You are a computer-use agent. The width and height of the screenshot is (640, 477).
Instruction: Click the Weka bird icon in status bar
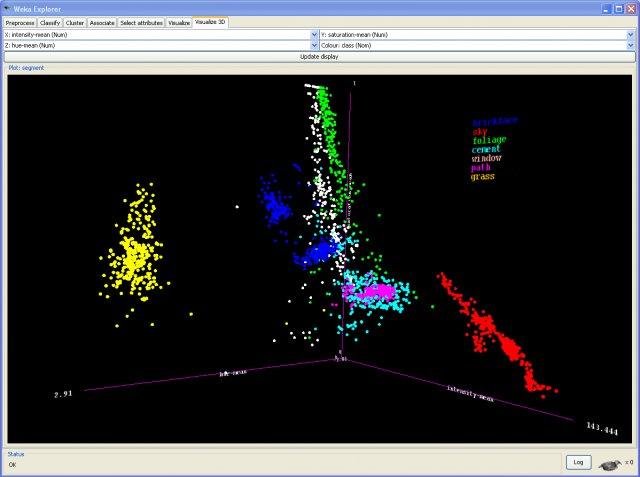[x=610, y=465]
